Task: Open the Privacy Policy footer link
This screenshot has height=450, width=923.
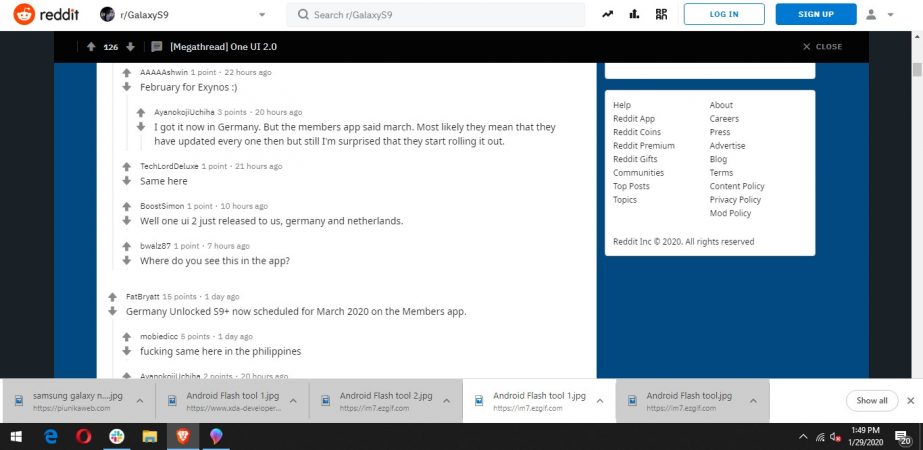Action: pos(735,200)
